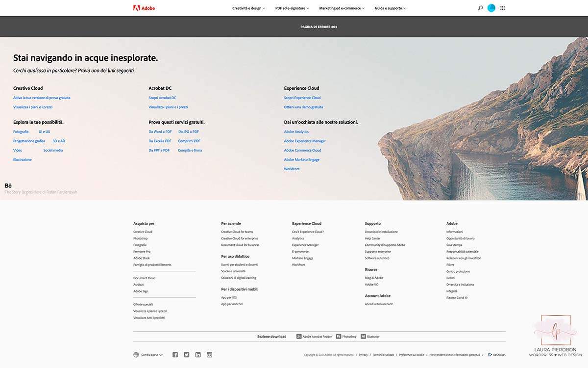The height and width of the screenshot is (368, 588).
Task: Click Scopri Acrobat DC link
Action: (162, 98)
